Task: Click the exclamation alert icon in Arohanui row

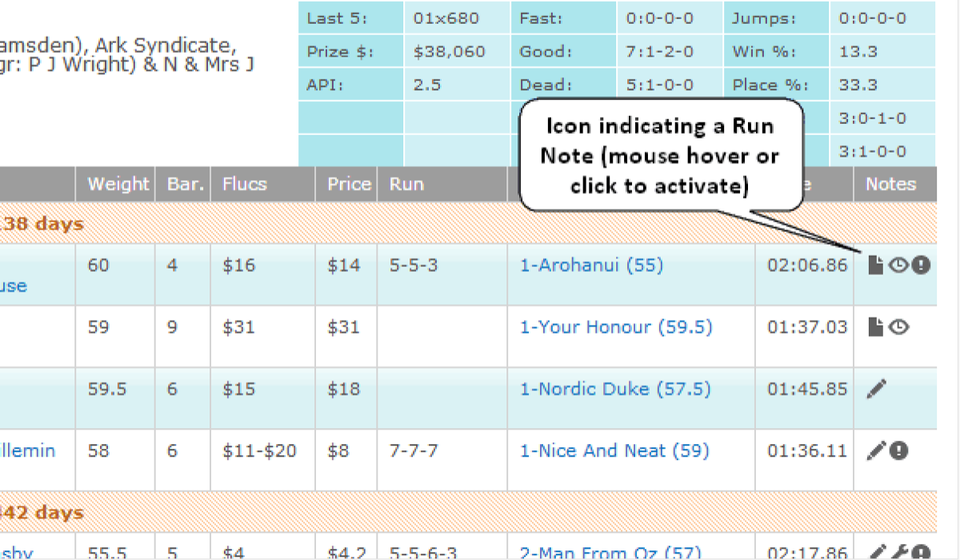Action: click(x=921, y=266)
